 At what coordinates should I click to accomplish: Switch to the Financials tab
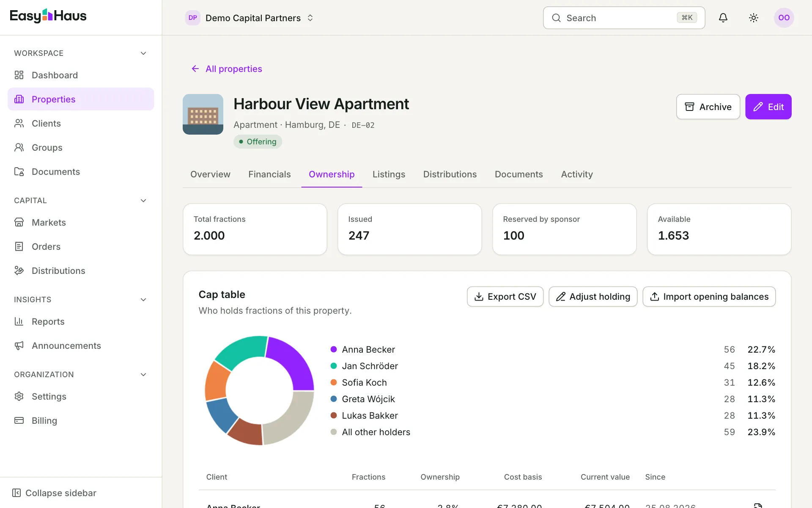point(269,174)
